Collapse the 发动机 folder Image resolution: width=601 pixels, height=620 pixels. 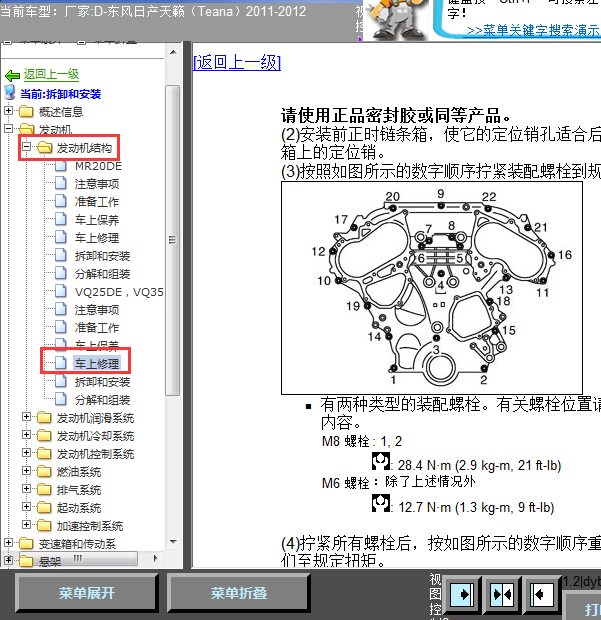pyautogui.click(x=8, y=129)
